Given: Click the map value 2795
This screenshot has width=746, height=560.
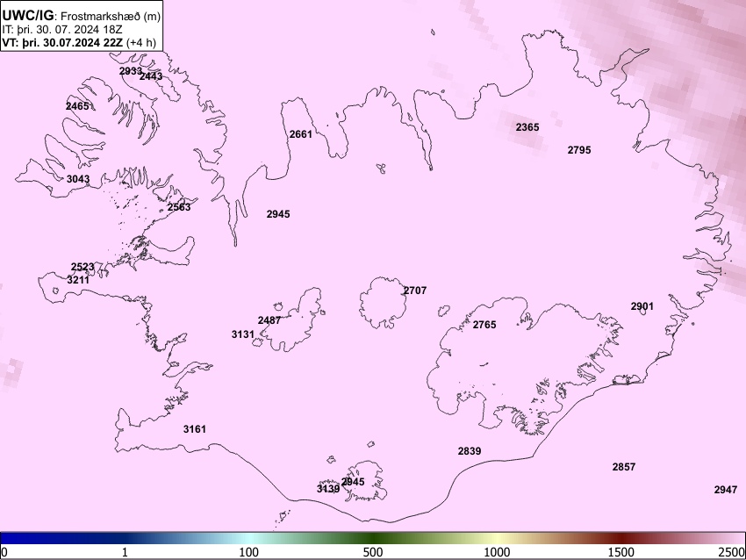Looking at the screenshot, I should click(x=579, y=150).
